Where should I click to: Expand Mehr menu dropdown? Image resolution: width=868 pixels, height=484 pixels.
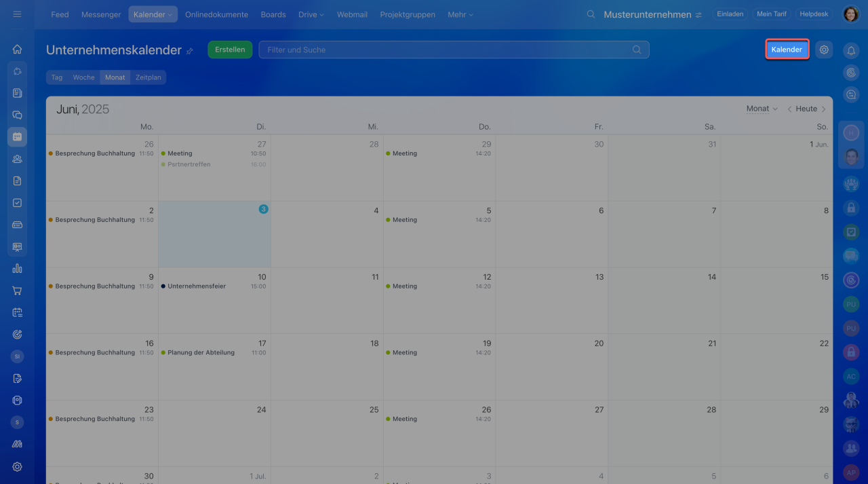(471, 15)
